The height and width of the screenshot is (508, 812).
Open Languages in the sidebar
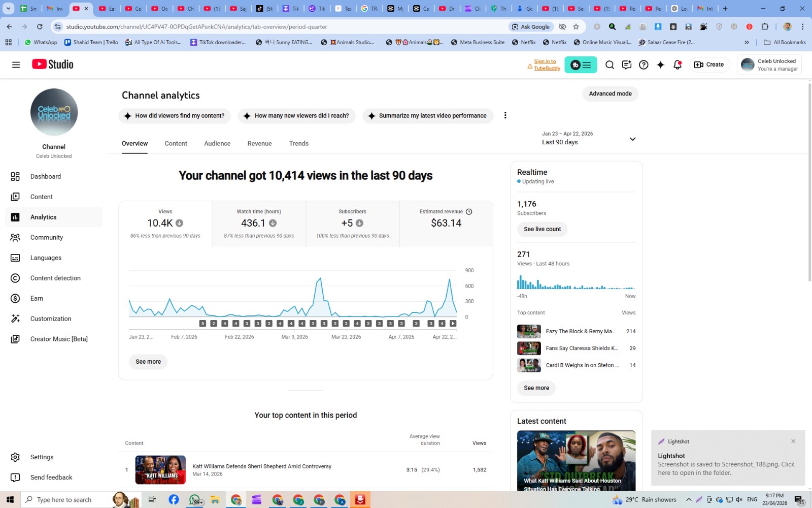(x=54, y=258)
